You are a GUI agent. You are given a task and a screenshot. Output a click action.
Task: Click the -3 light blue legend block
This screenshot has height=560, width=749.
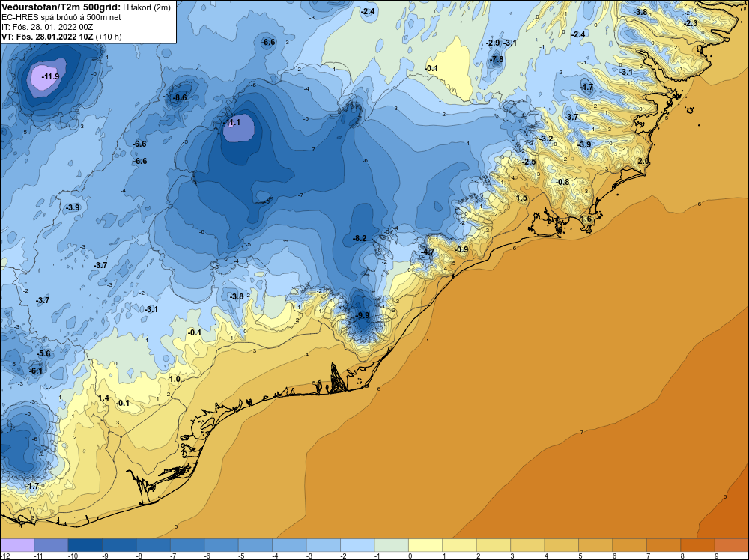pos(324,545)
